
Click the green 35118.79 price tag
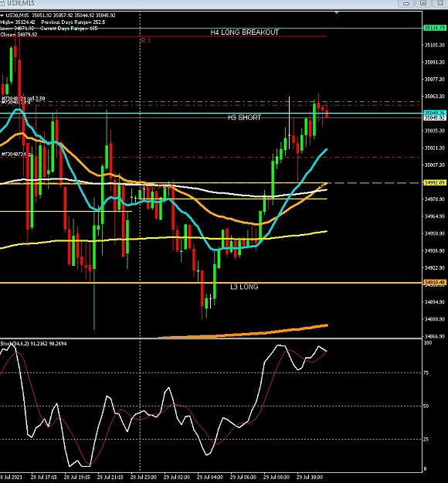click(435, 28)
